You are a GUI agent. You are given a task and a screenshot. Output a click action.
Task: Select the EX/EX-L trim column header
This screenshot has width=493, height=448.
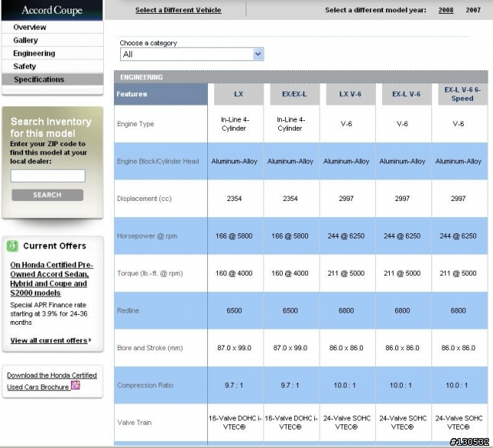tap(294, 94)
